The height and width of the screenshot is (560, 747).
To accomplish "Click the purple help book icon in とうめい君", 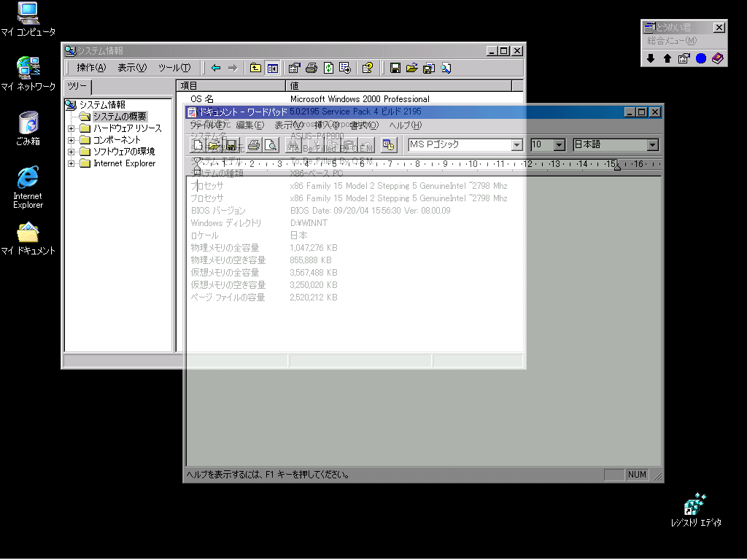I will [718, 58].
